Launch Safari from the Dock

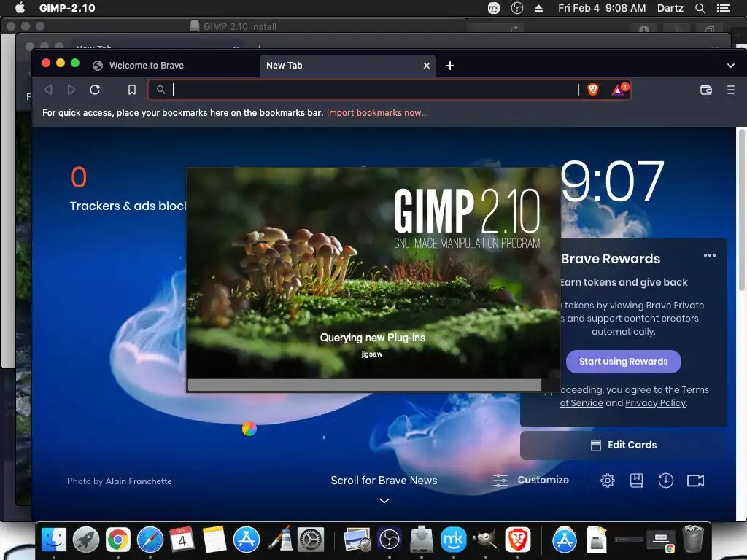pos(150,540)
